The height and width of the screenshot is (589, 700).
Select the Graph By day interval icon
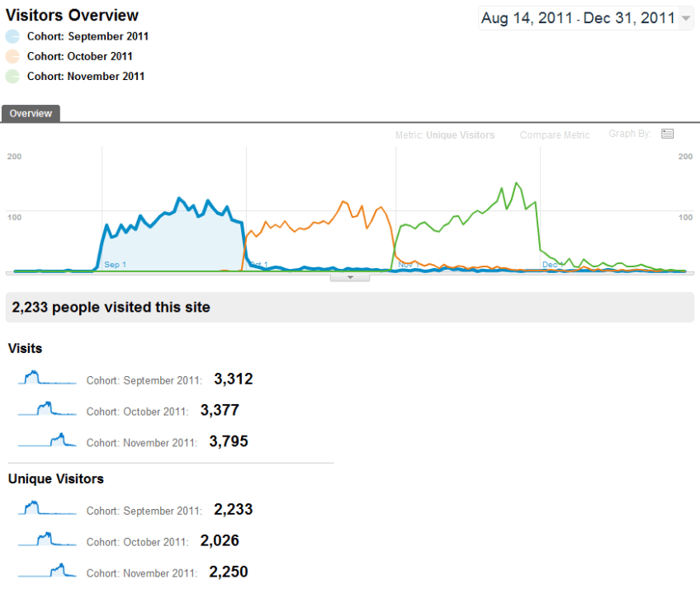pyautogui.click(x=667, y=133)
